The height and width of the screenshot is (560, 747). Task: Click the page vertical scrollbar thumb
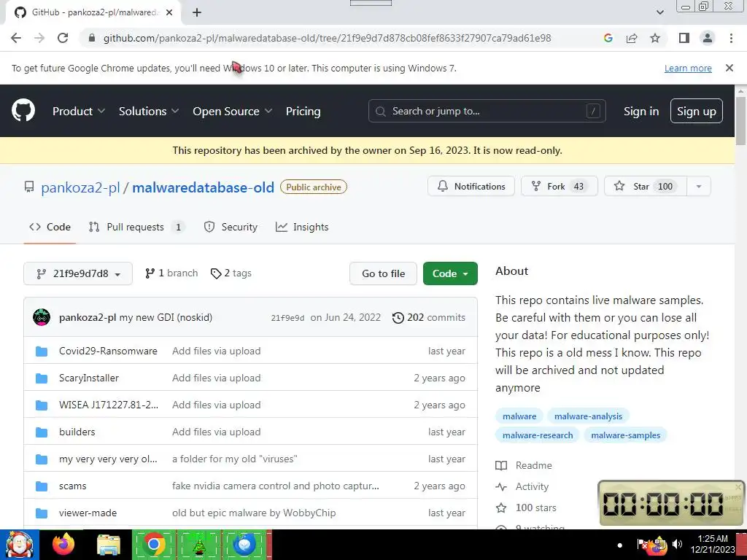[x=741, y=120]
